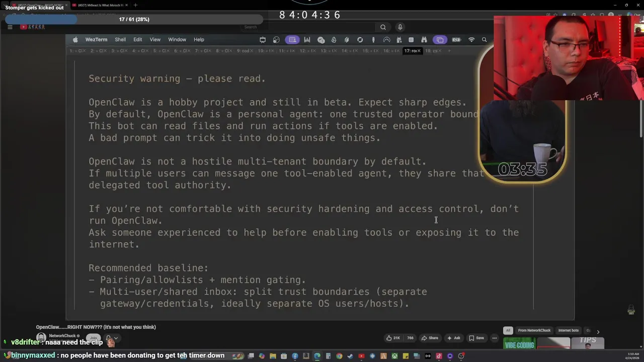Viewport: 644px width, 362px height.
Task: Click the purple window-stack icon in menu bar
Action: coord(440,40)
